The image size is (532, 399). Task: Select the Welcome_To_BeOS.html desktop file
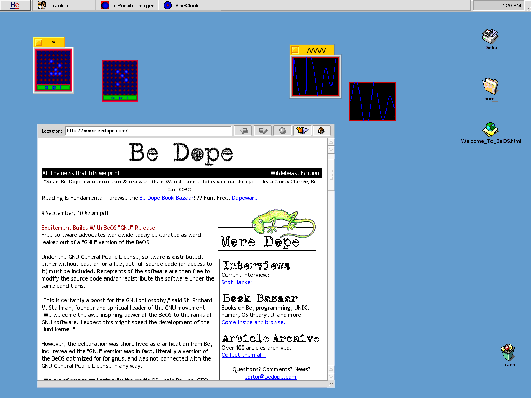click(490, 129)
